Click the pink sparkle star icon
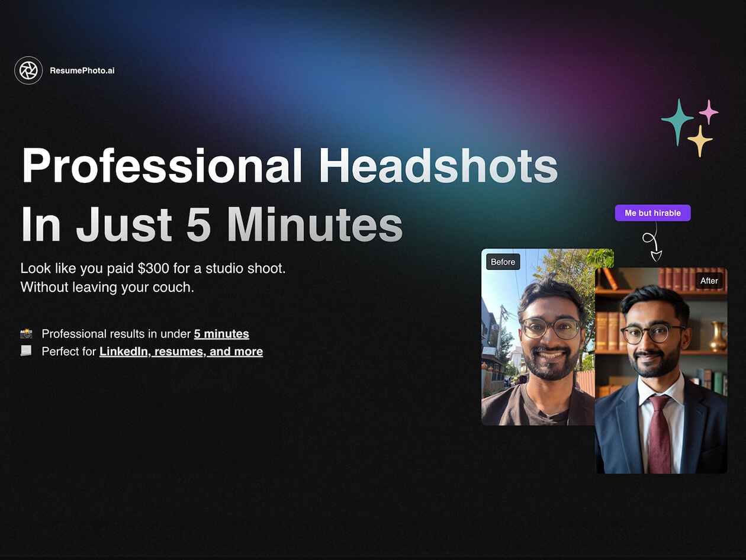 (x=708, y=112)
